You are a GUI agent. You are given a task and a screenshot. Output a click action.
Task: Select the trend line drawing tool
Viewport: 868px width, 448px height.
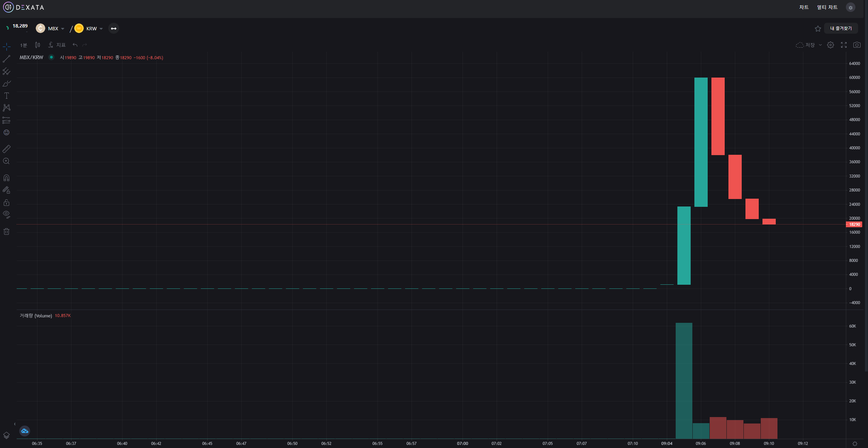coord(6,59)
